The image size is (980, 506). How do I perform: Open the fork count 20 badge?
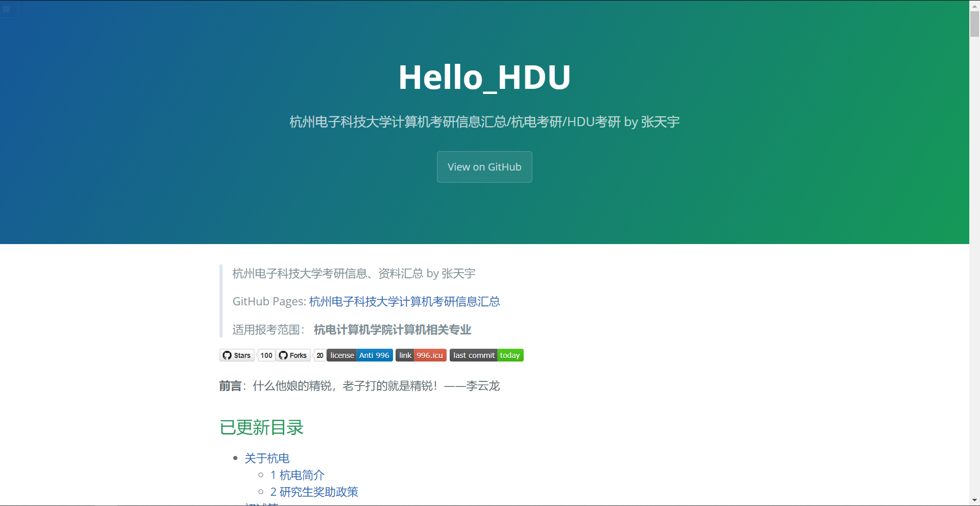pos(320,355)
